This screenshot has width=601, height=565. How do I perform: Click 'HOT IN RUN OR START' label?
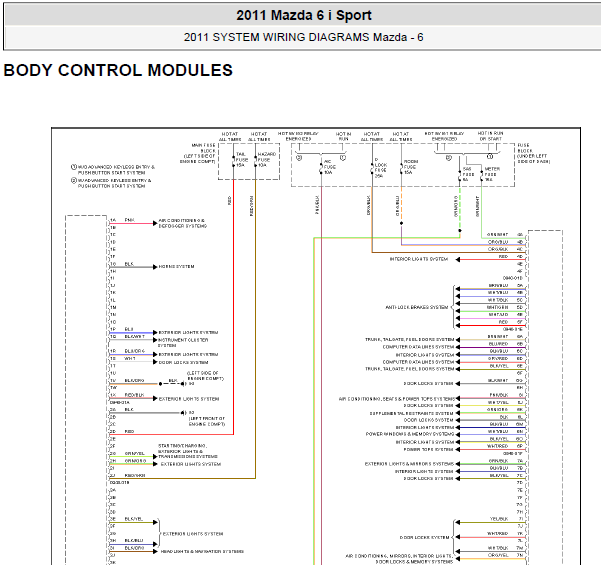click(490, 136)
